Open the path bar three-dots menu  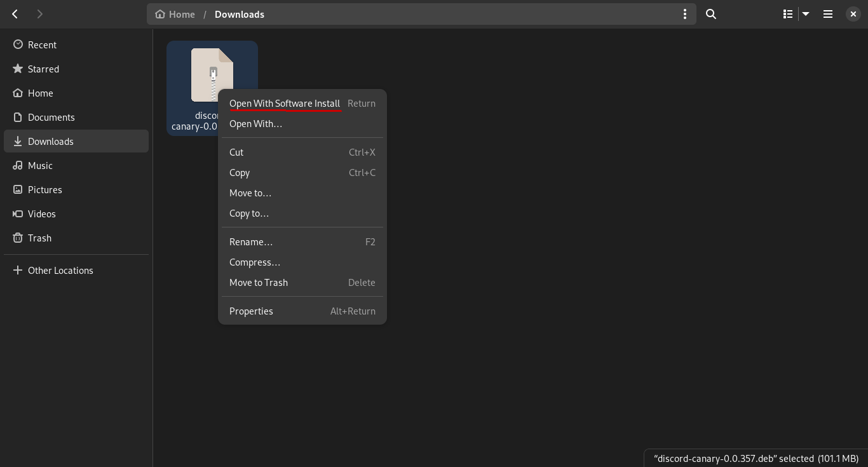click(x=684, y=13)
